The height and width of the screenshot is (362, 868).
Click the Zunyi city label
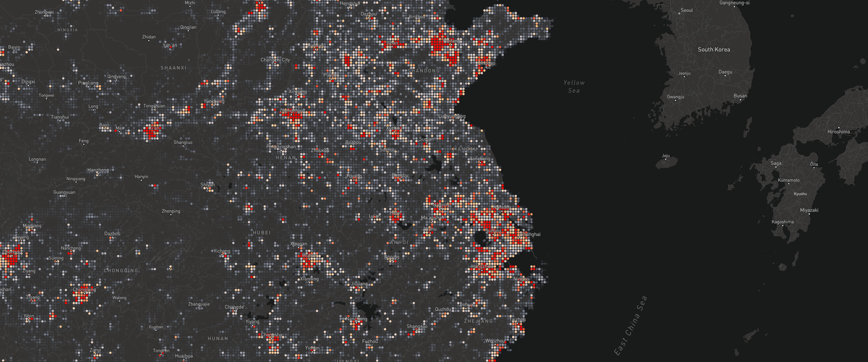[95, 350]
